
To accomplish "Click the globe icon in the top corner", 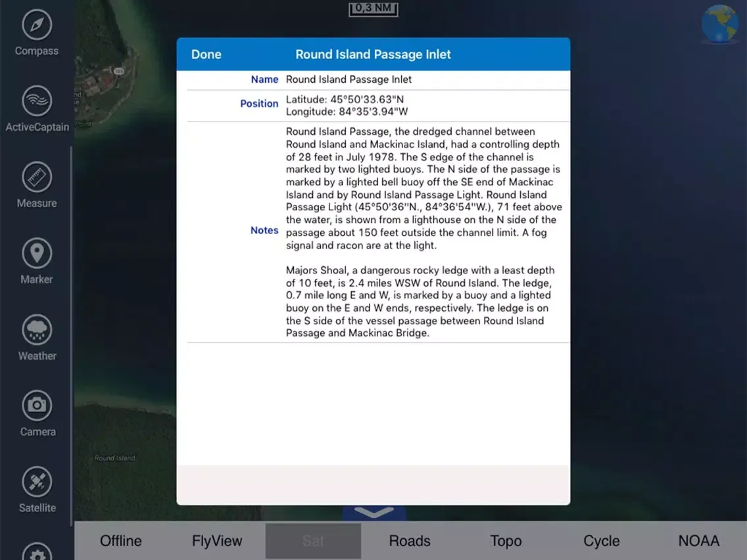I will (x=719, y=22).
